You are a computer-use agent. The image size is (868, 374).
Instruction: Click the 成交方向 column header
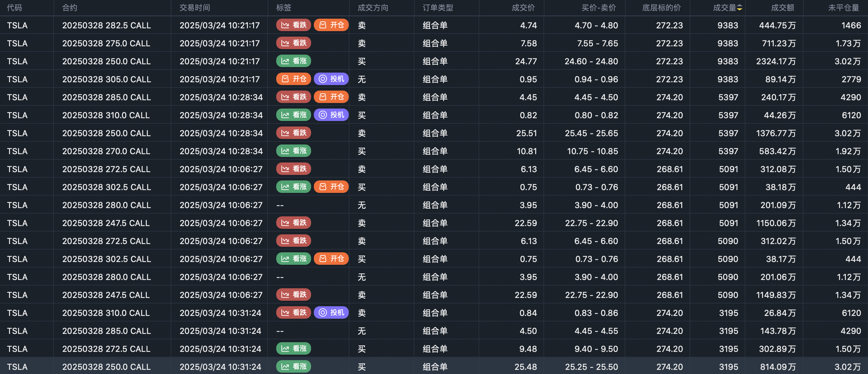[373, 8]
